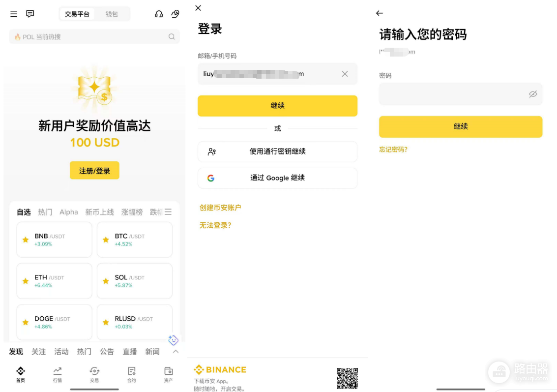The width and height of the screenshot is (557, 392).
Task: Select the 自选 tab
Action: [24, 212]
